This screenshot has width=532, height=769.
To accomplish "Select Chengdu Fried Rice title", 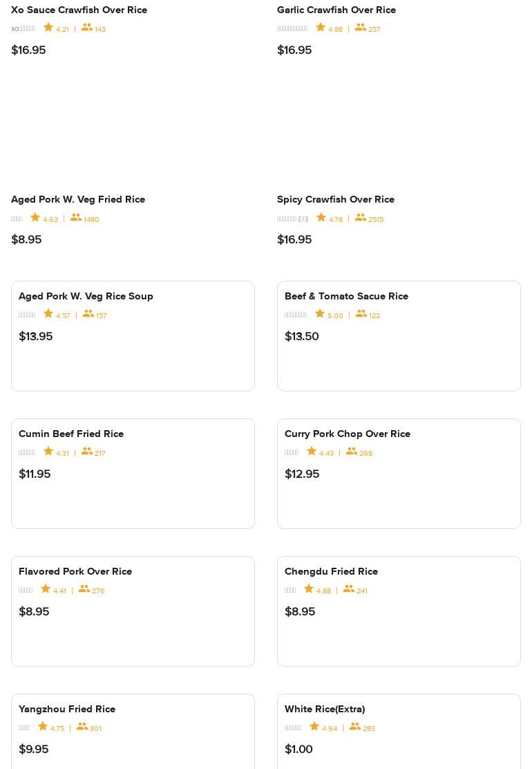I will 331,571.
